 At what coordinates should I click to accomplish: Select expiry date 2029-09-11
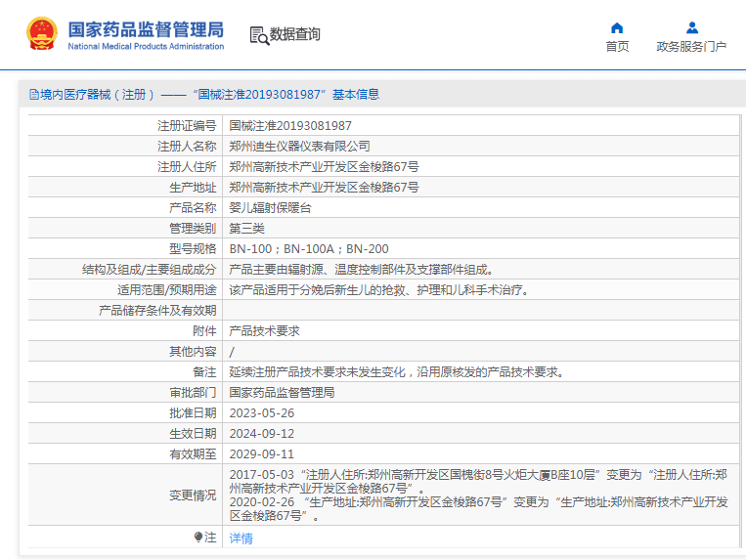point(262,454)
